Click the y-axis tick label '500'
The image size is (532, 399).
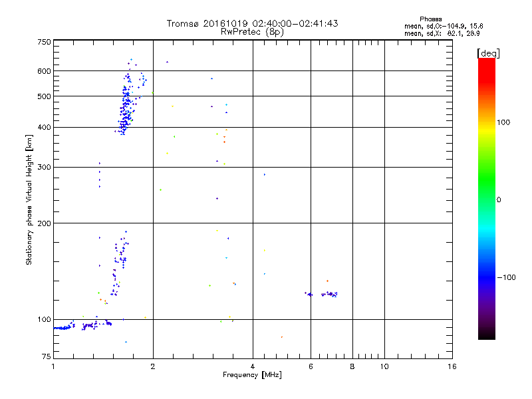[44, 96]
